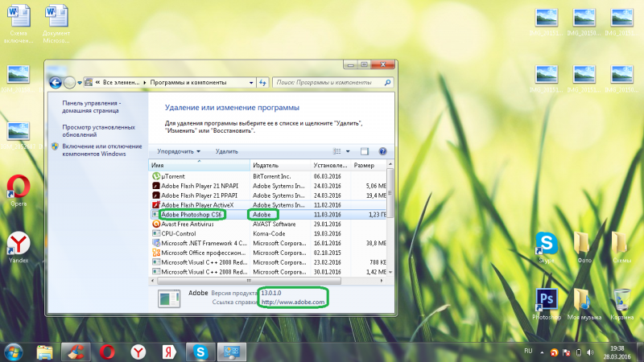Open address bar history dropdown
Screen dimensions: 644x362
point(251,83)
